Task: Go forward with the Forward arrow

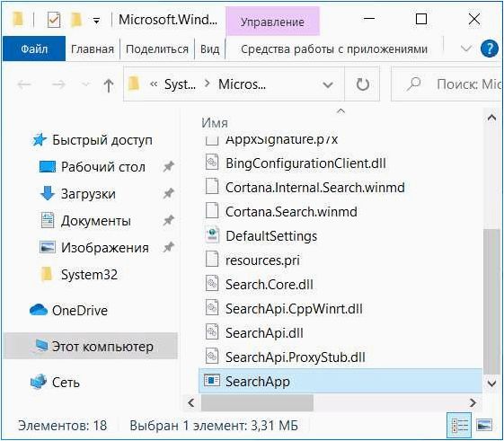Action: click(x=58, y=84)
